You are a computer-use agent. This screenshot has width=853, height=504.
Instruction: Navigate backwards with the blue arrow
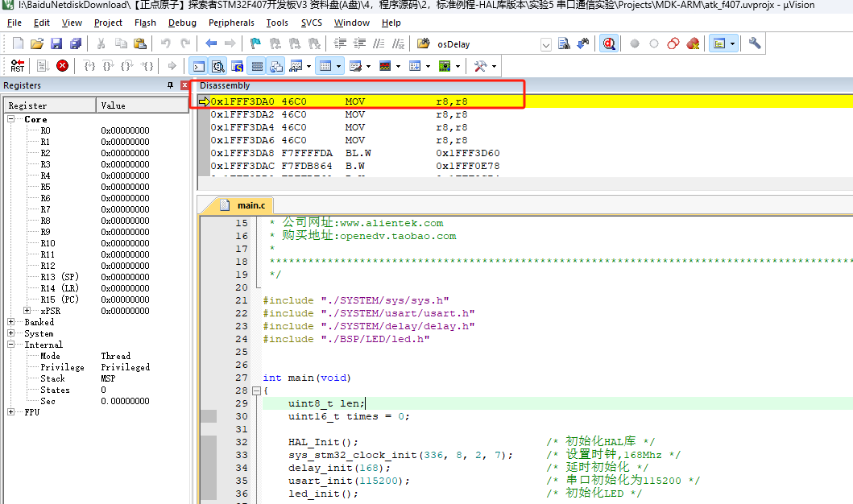click(x=211, y=44)
